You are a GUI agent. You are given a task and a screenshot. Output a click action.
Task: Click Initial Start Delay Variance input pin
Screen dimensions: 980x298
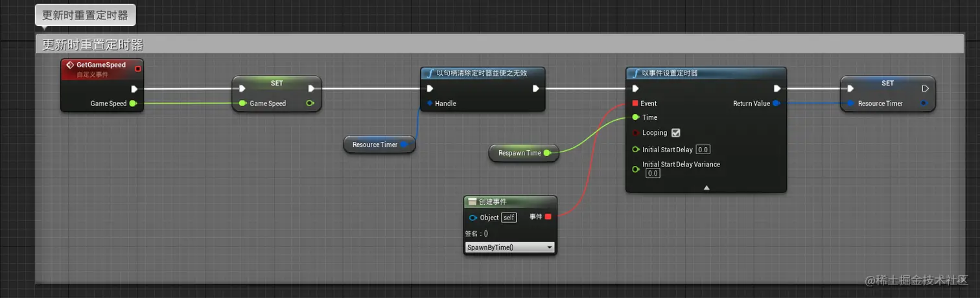coord(635,169)
